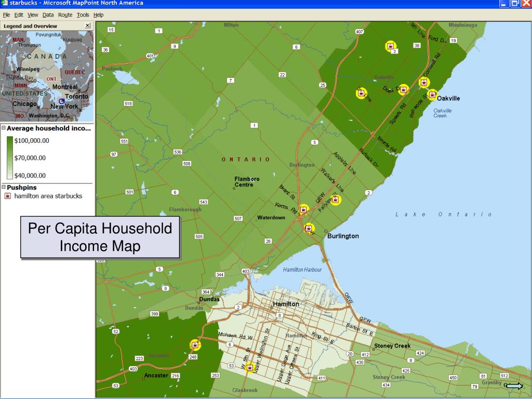Image resolution: width=532 pixels, height=399 pixels.
Task: Click the route 518 marker
Action: [128, 103]
